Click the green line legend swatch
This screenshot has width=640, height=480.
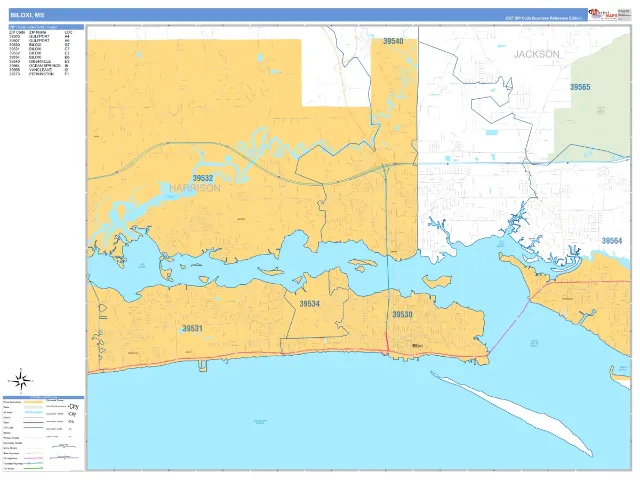(33, 468)
